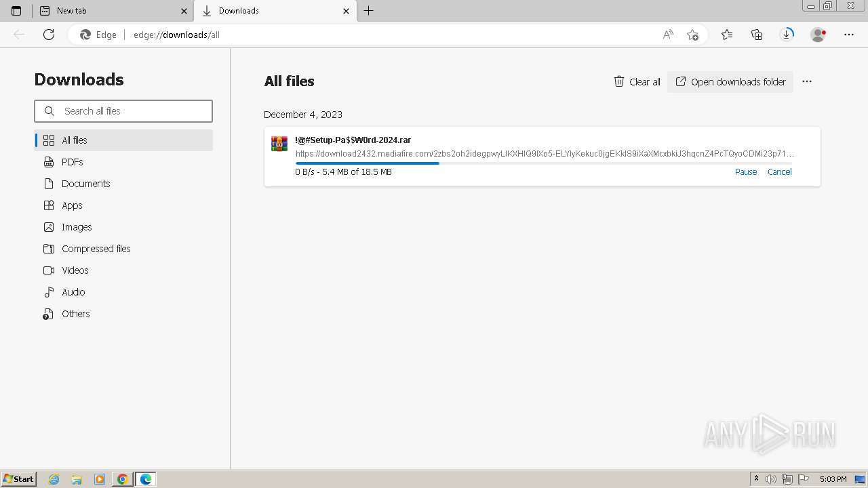Filter downloads by Compressed files
868x488 pixels.
(x=123, y=249)
